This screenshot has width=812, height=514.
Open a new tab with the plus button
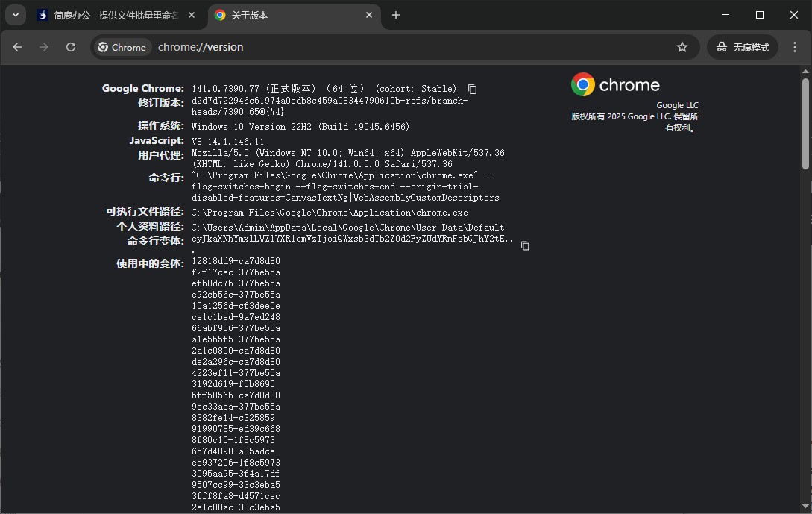click(395, 15)
